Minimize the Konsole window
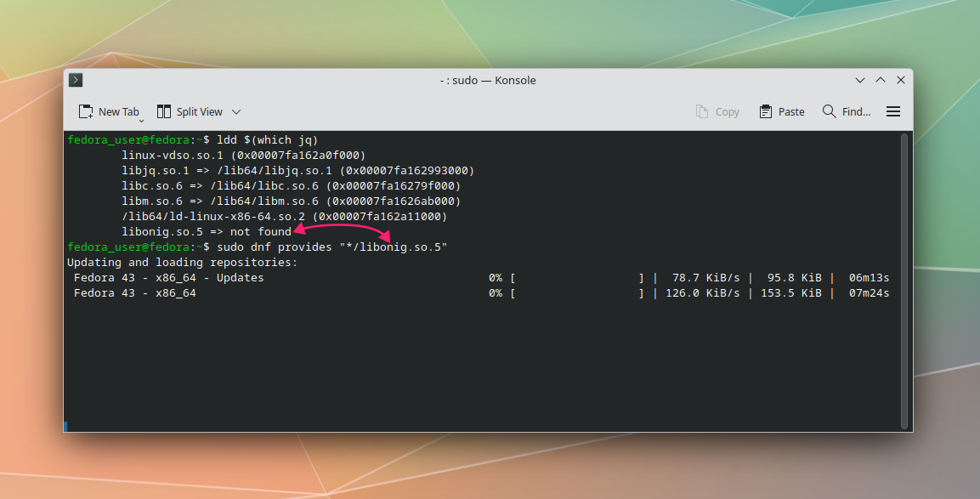Screen dimensions: 980x499 860,80
